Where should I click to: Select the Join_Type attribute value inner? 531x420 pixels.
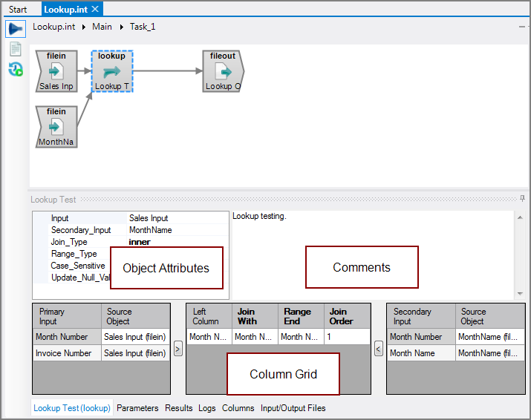pos(140,242)
